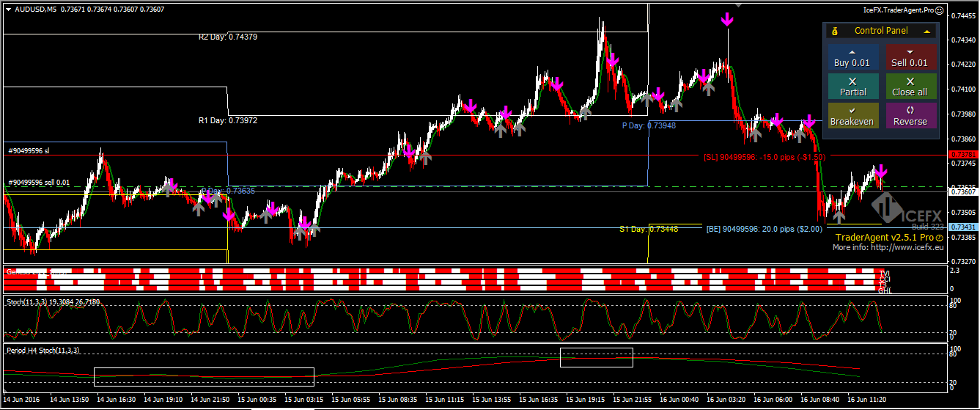This screenshot has width=980, height=410.
Task: Click the [SL] 90499596: -15.0 pips label
Action: point(765,157)
